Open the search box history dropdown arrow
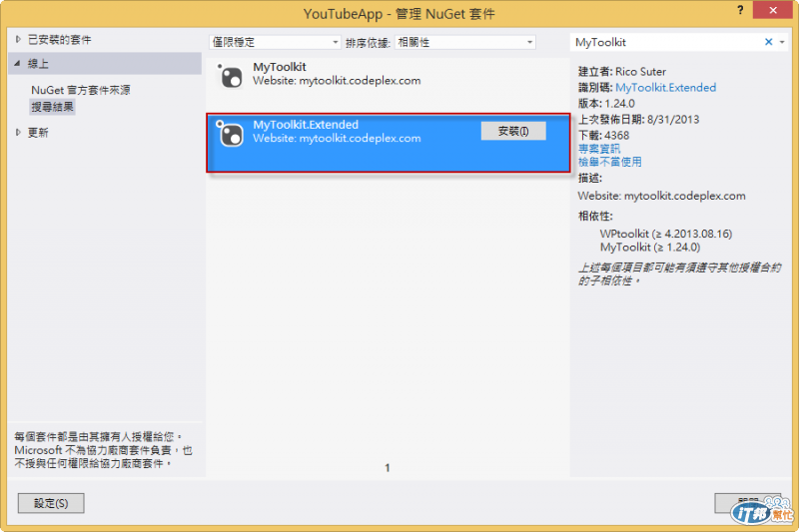799x532 pixels. tap(782, 42)
